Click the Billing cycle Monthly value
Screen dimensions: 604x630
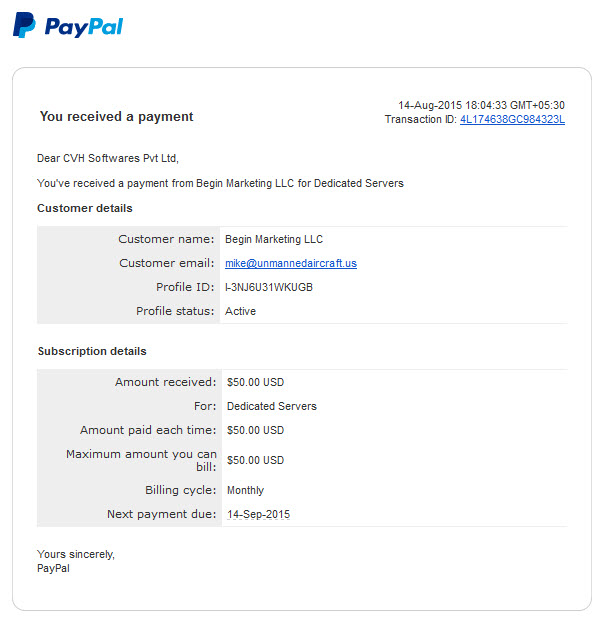[246, 490]
